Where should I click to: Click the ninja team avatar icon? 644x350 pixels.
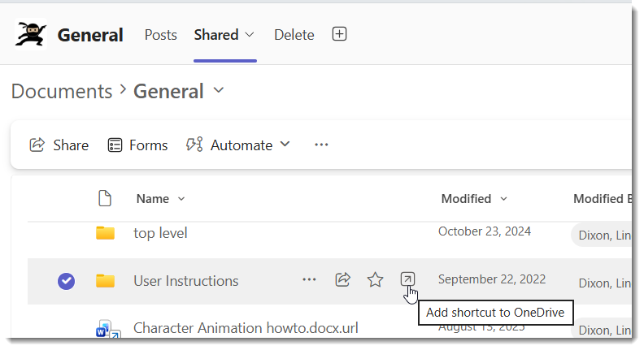pos(31,34)
